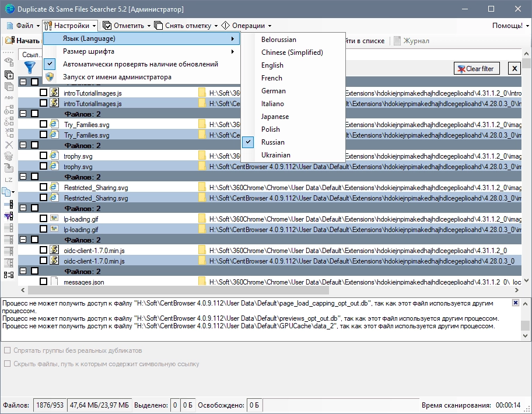Open the Отметить dropdown arrow
This screenshot has width=532, height=414.
click(149, 26)
